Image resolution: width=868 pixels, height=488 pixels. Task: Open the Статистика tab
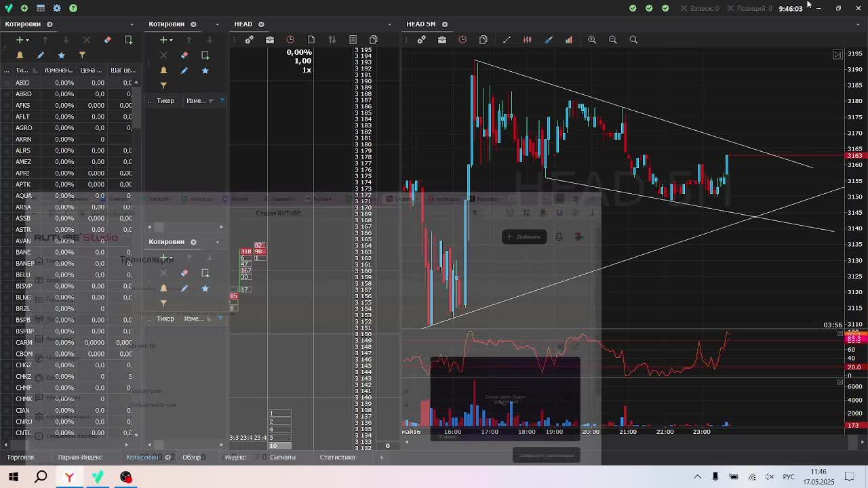[337, 457]
